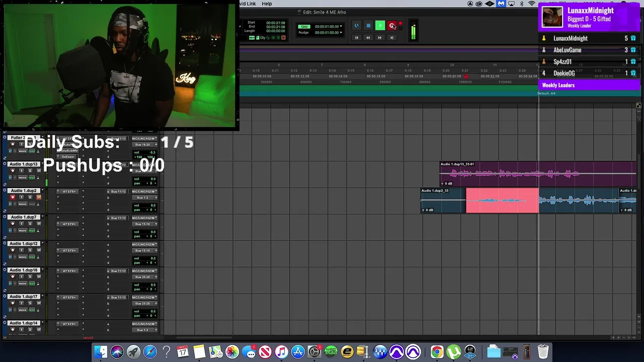The image size is (644, 362).
Task: Record-enable the Audio 1.dup13 track
Action: [x=13, y=170]
